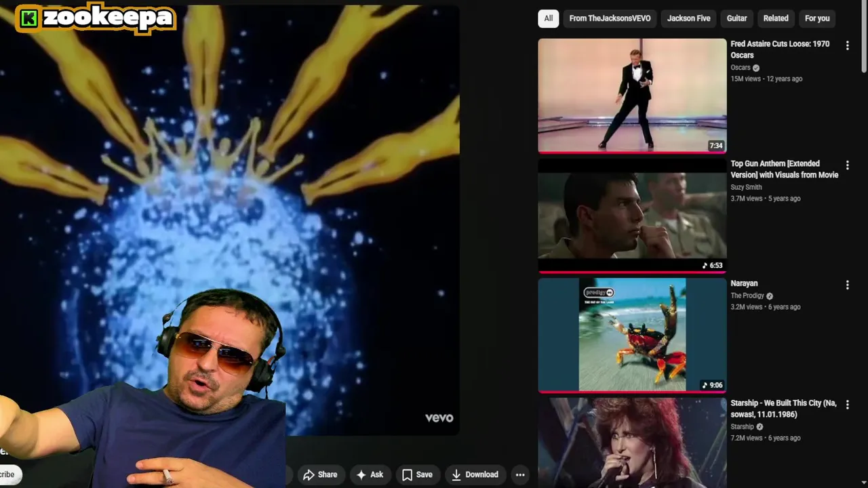Open options menu for Fred Astaire video

pyautogui.click(x=847, y=45)
